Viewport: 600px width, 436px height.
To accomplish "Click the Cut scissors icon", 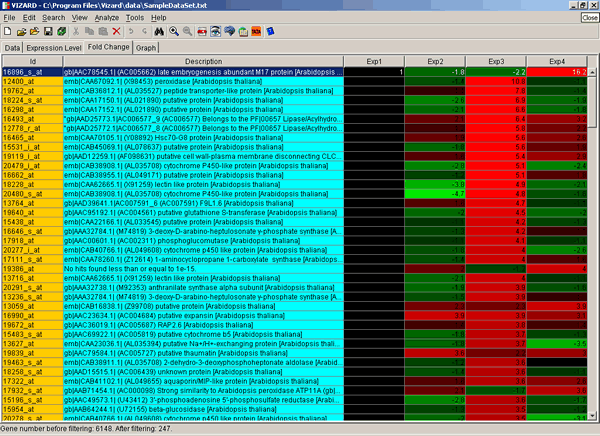I will pos(76,31).
